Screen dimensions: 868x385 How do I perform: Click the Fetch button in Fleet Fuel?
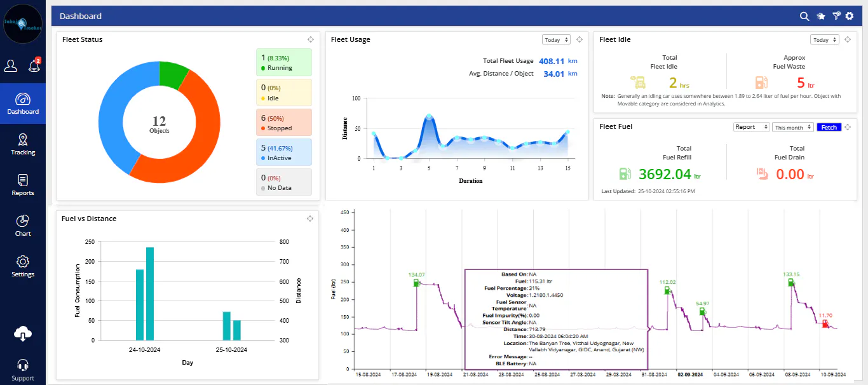pyautogui.click(x=829, y=127)
